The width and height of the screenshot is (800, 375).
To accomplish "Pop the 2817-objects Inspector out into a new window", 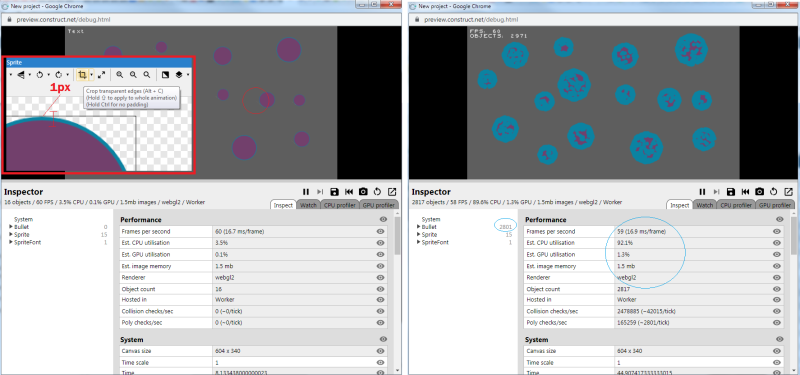I will coord(788,192).
